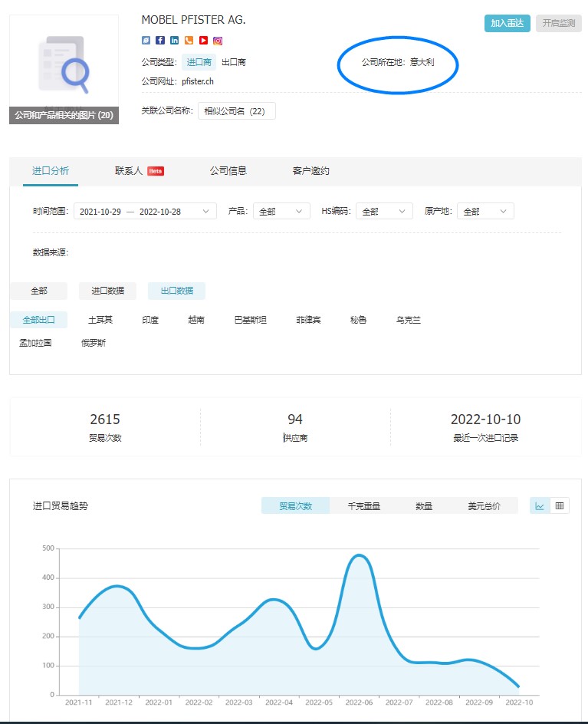The image size is (588, 724).
Task: Filter by 乌克兰 export data
Action: [409, 320]
